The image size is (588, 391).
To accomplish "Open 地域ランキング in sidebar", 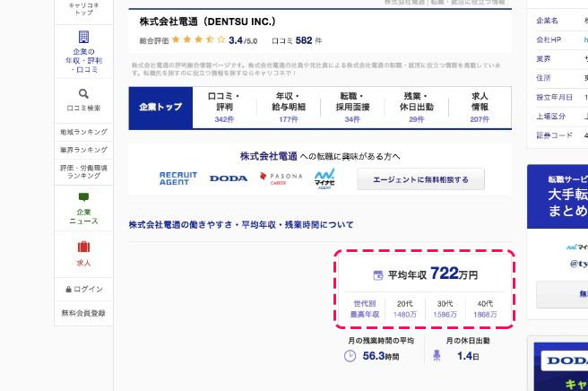I will [x=83, y=132].
